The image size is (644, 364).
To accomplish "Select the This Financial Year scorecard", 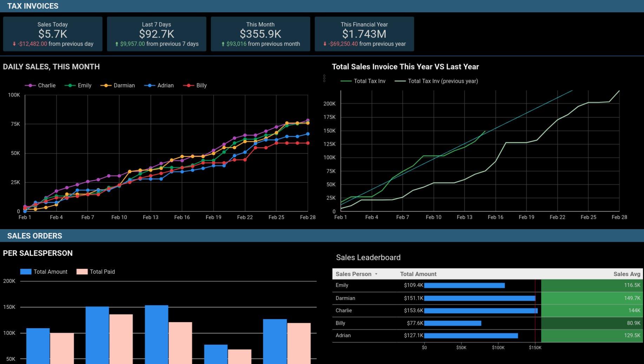I will tap(364, 34).
